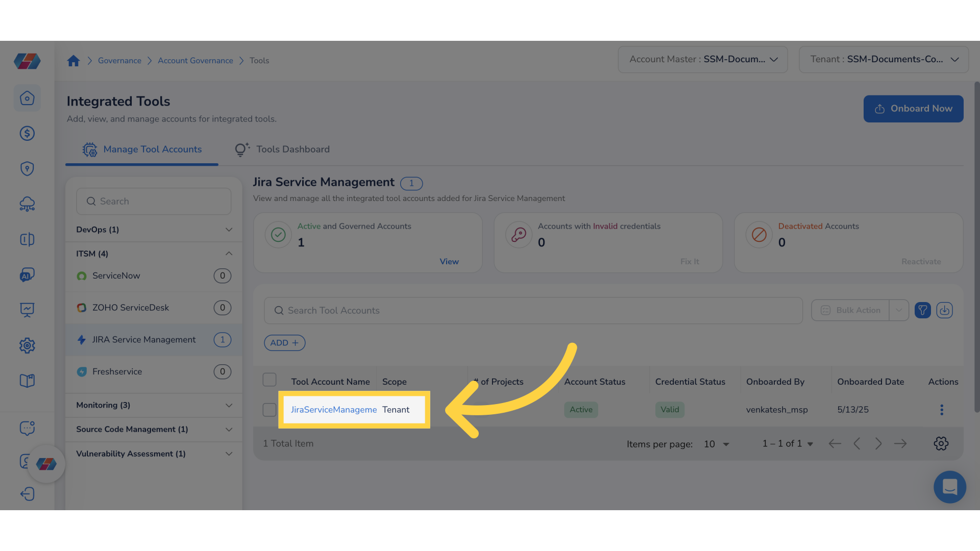Click the Valid credential status badge
The width and height of the screenshot is (980, 551).
[x=670, y=410]
